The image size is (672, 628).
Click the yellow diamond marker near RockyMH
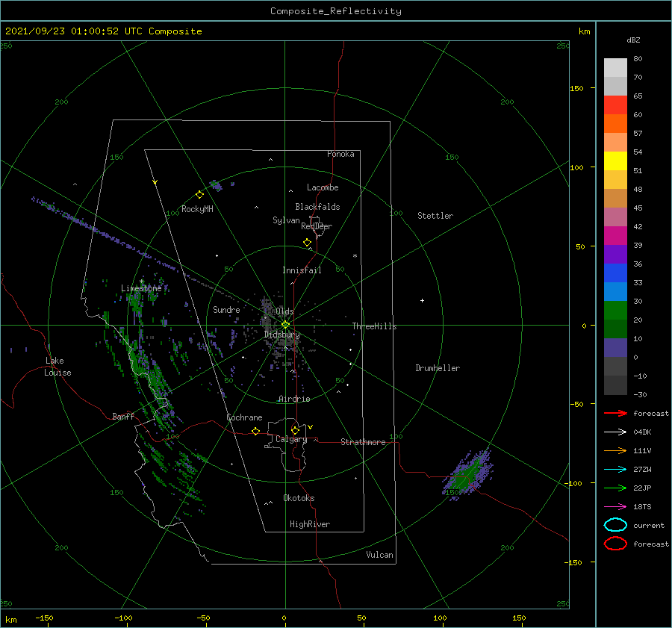pyautogui.click(x=199, y=195)
